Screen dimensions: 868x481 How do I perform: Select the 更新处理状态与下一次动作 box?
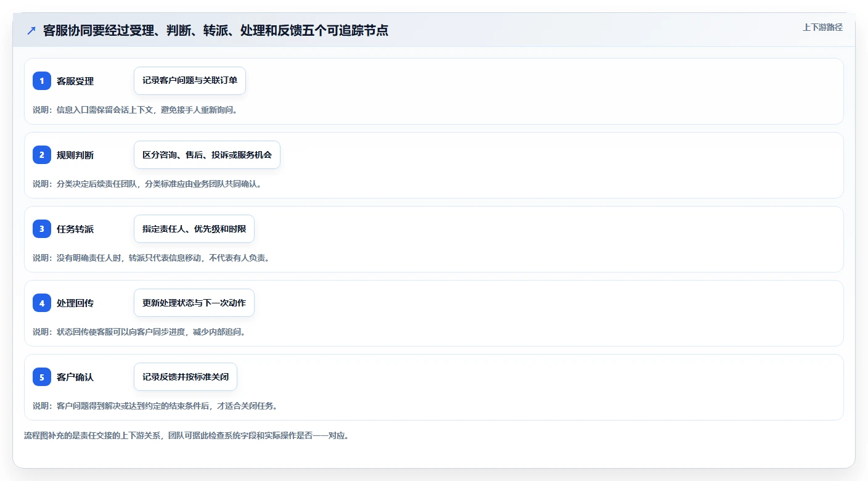click(x=194, y=303)
